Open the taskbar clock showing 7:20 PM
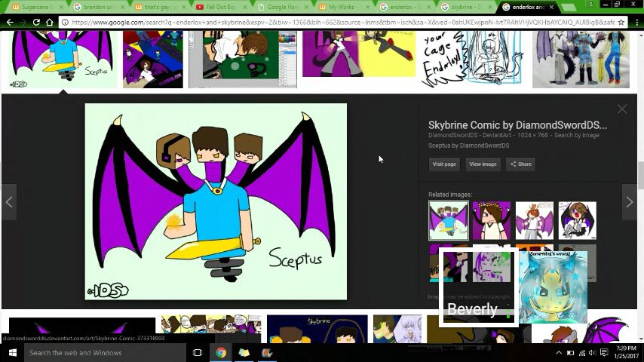 pos(627,352)
